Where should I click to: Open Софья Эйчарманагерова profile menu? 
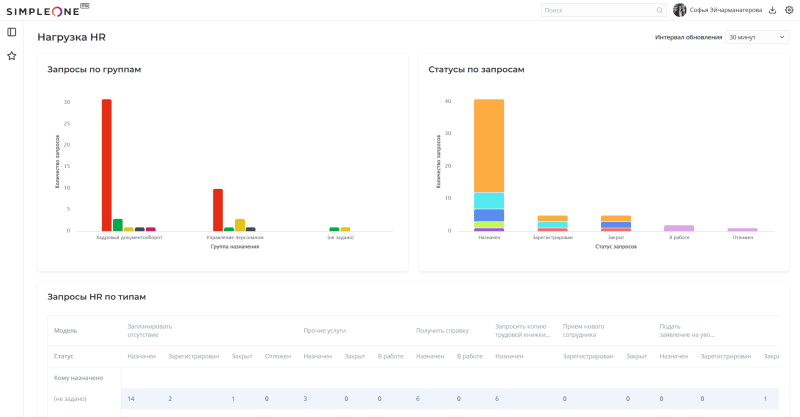tap(726, 10)
